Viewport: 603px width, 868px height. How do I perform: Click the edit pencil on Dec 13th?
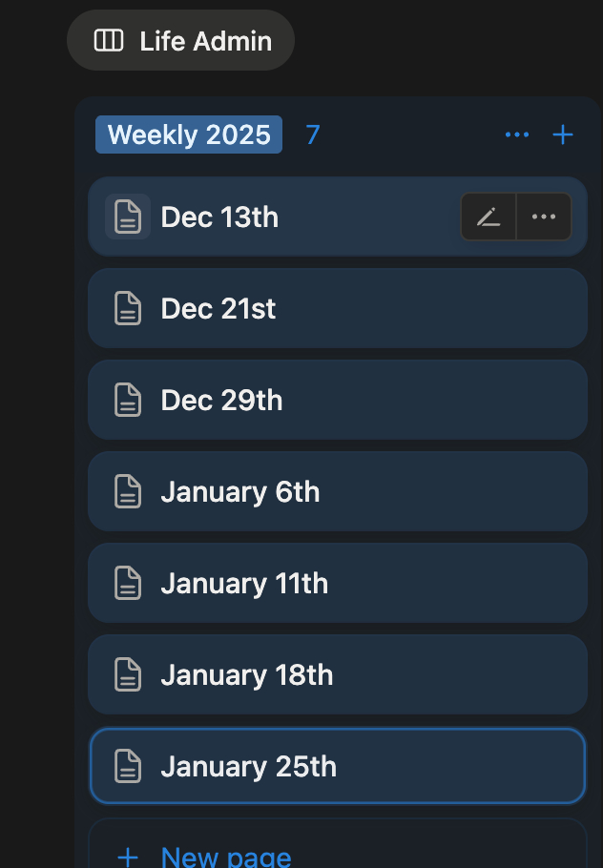pyautogui.click(x=489, y=217)
